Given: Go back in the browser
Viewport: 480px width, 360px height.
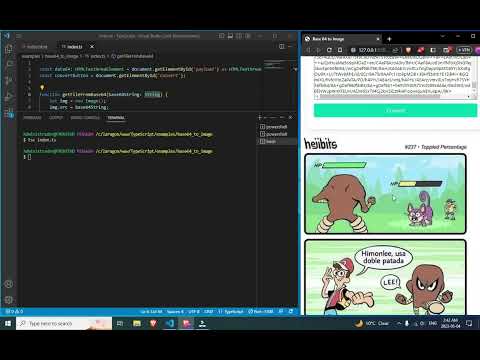Looking at the screenshot, I should coord(308,50).
